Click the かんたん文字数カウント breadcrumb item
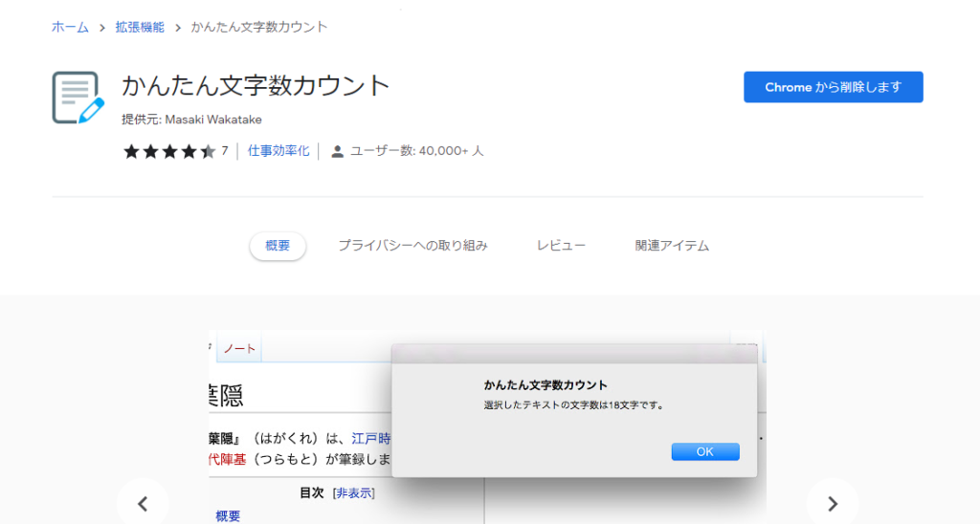Image resolution: width=980 pixels, height=524 pixels. point(259,27)
